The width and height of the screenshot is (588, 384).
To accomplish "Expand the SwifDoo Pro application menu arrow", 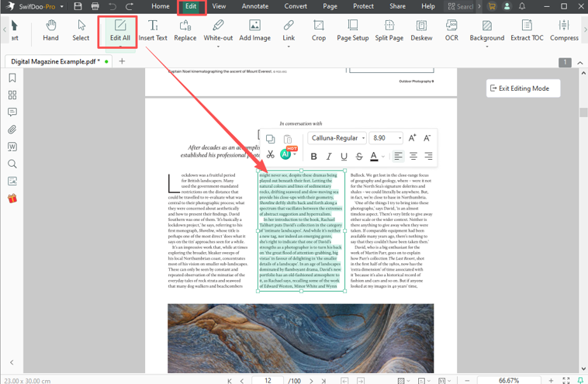I will (x=62, y=7).
